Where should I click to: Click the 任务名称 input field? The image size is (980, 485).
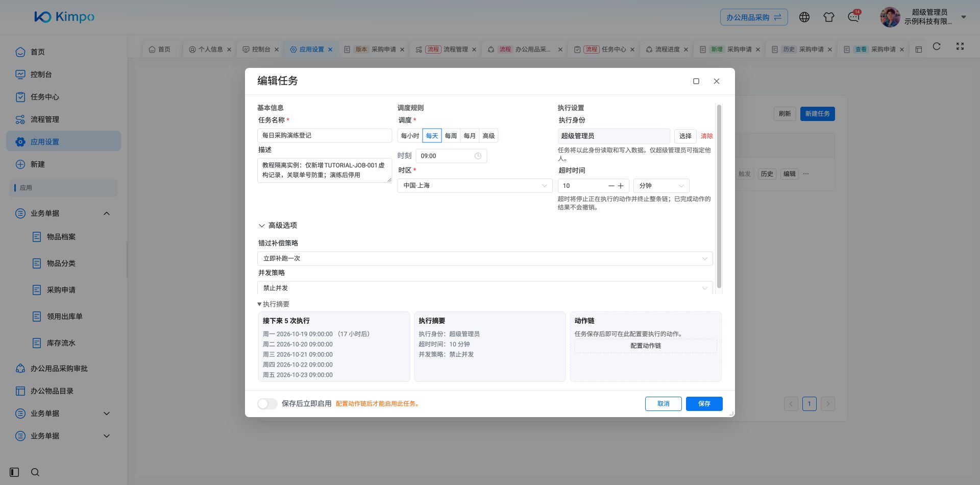pos(325,136)
